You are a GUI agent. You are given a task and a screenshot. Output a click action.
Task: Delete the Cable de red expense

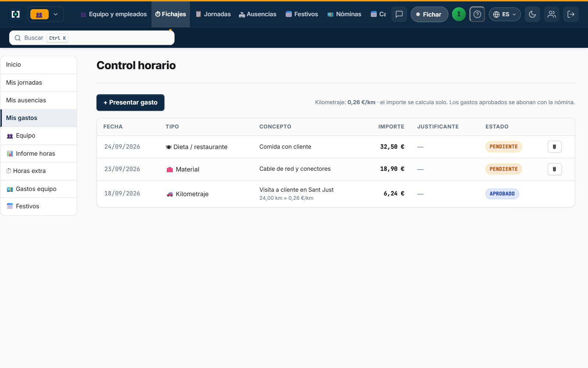(x=555, y=169)
